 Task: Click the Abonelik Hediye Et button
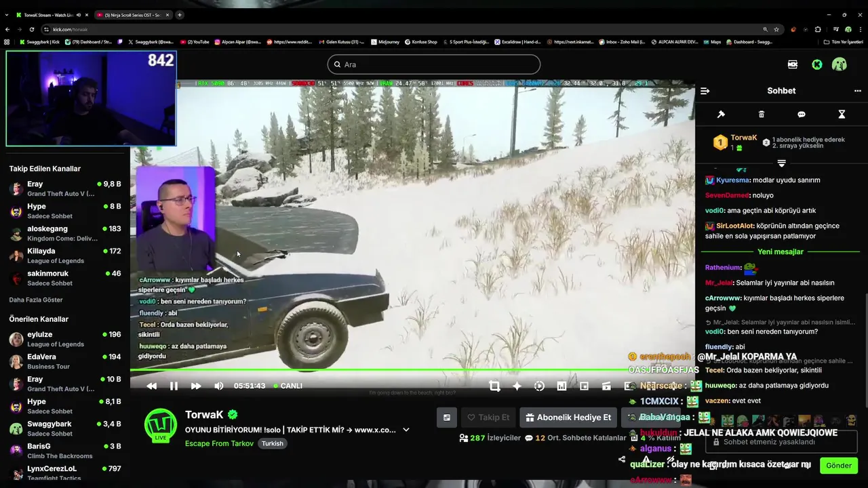(x=568, y=418)
